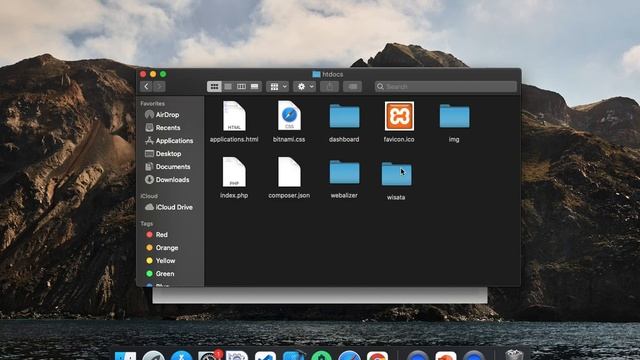
Task: Go forward with the Finder forward arrow
Action: click(160, 87)
